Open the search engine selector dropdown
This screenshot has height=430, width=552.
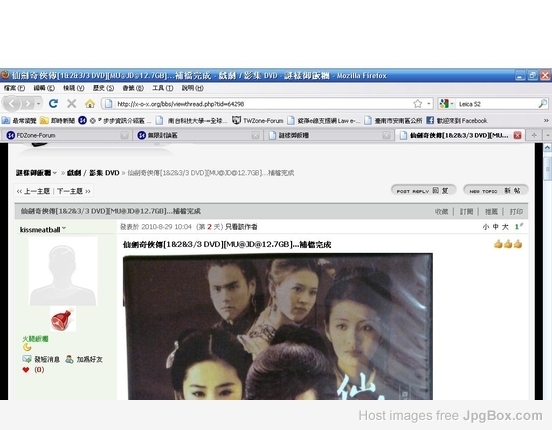446,104
